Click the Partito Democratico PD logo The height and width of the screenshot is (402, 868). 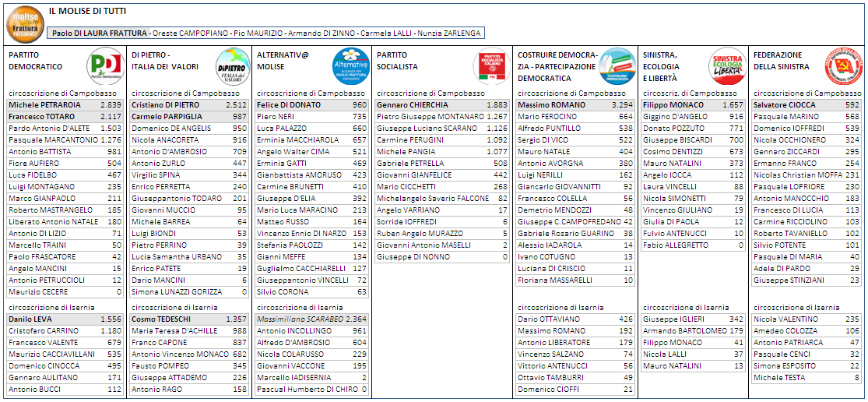[x=104, y=65]
